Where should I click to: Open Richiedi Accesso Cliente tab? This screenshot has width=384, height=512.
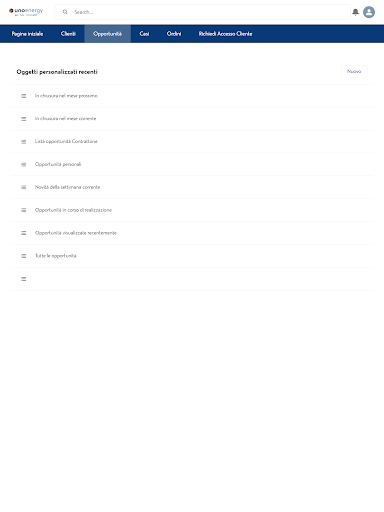[x=225, y=34]
